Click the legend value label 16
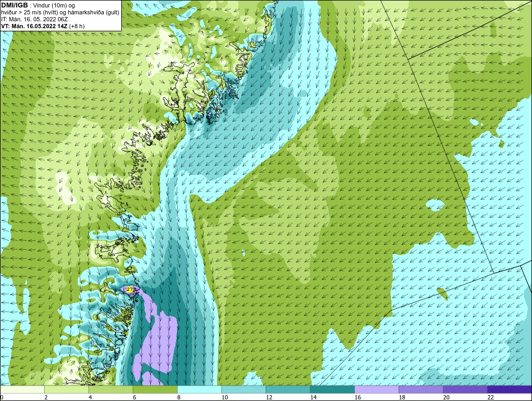Image resolution: width=532 pixels, height=401 pixels. [358, 398]
